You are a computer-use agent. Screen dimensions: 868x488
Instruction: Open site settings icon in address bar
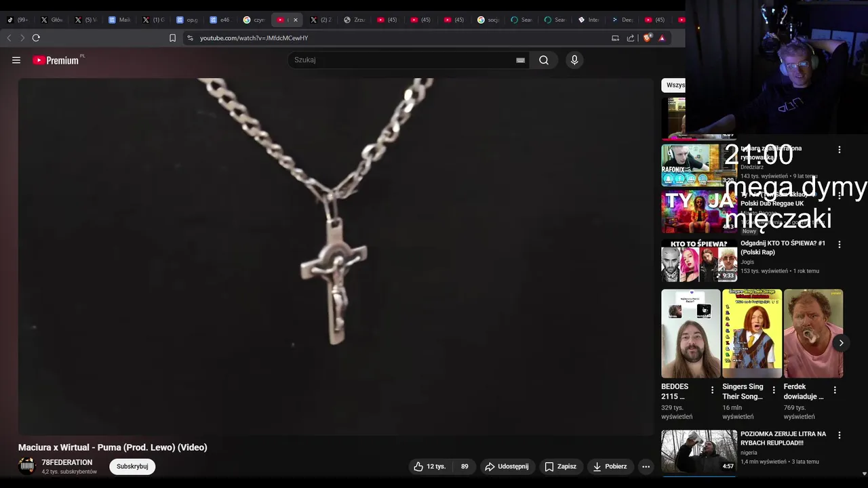[x=191, y=38]
